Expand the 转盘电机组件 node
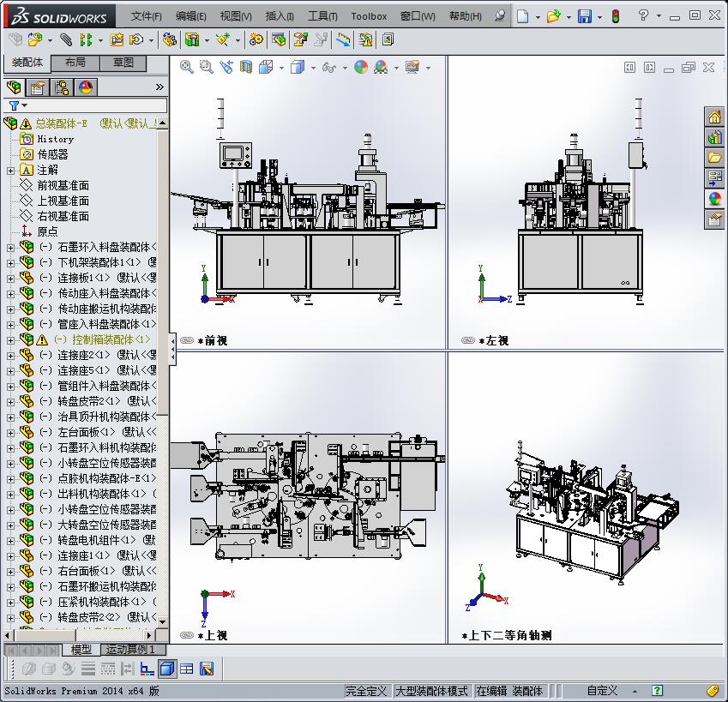This screenshot has width=728, height=702. 10,541
